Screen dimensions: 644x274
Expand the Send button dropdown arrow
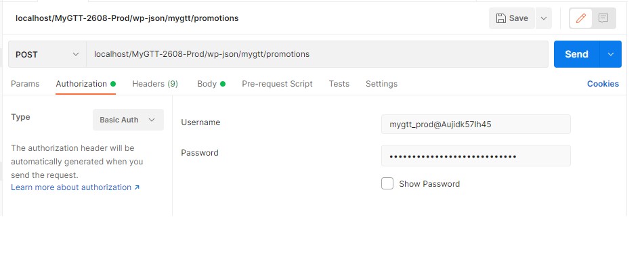point(611,54)
